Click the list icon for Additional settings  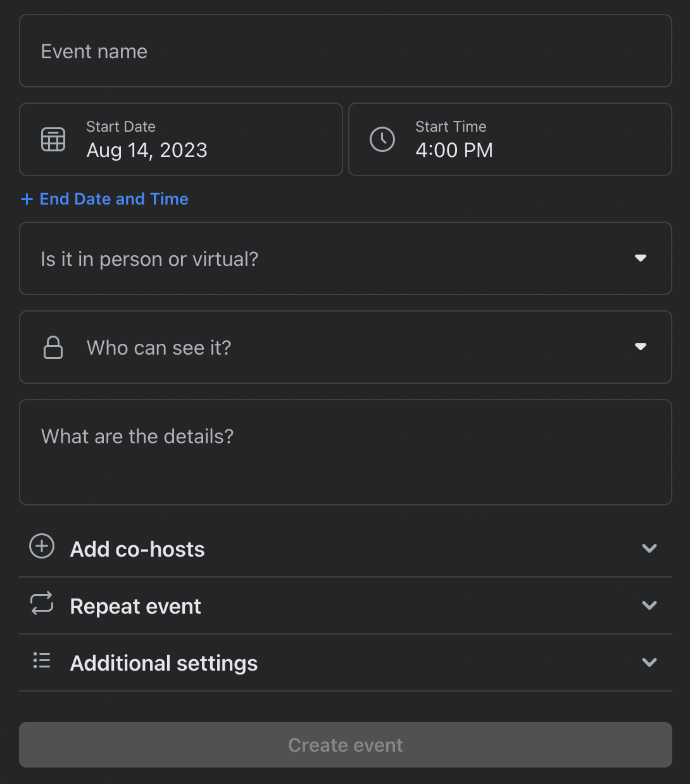42,661
